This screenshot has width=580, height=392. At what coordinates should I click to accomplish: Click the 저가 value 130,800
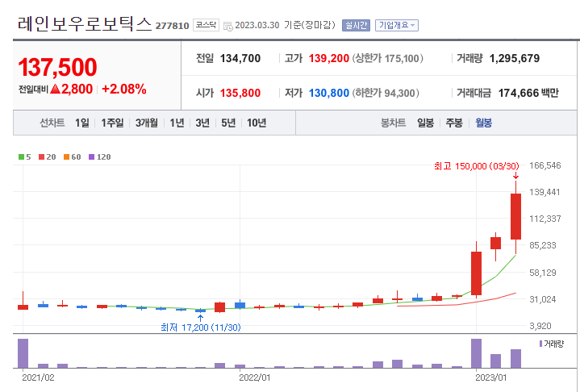(x=329, y=93)
